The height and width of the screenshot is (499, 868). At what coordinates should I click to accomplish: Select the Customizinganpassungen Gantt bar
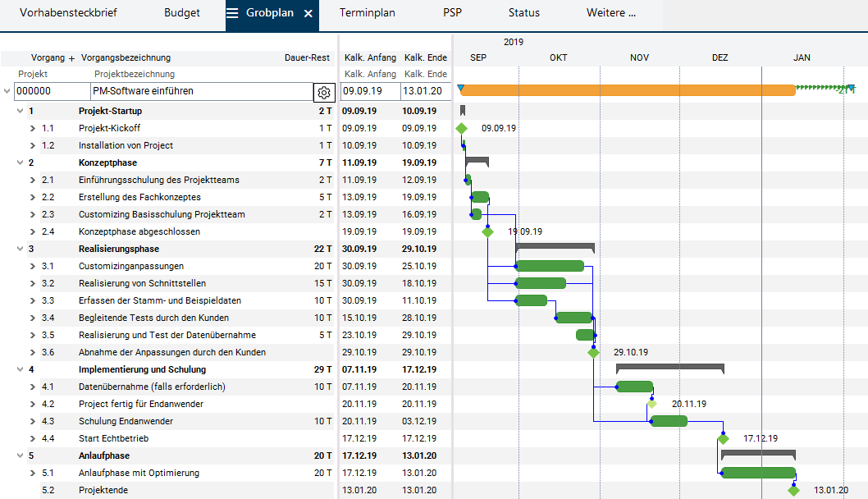550,266
